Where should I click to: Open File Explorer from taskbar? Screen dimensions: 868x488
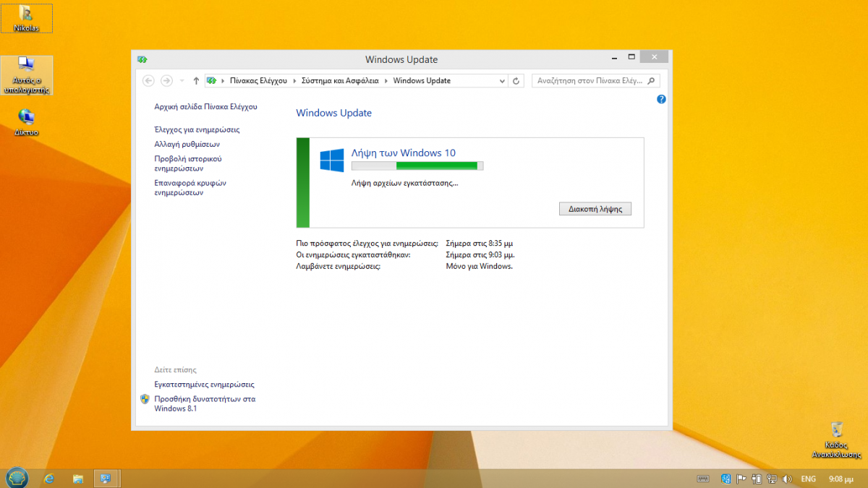coord(77,479)
